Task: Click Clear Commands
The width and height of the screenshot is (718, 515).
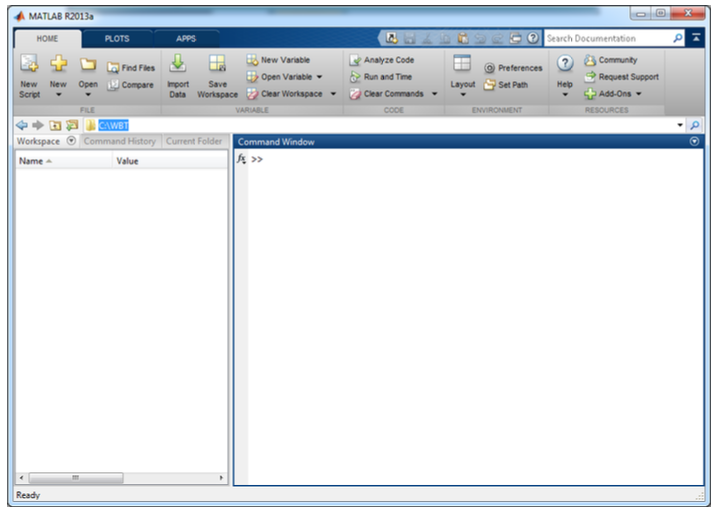Action: point(386,94)
